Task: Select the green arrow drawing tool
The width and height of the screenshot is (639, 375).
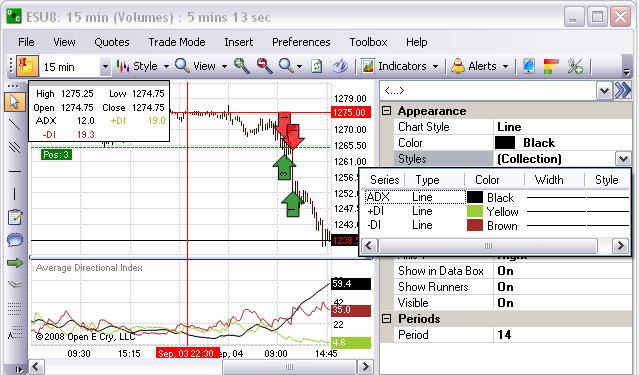Action: point(15,263)
